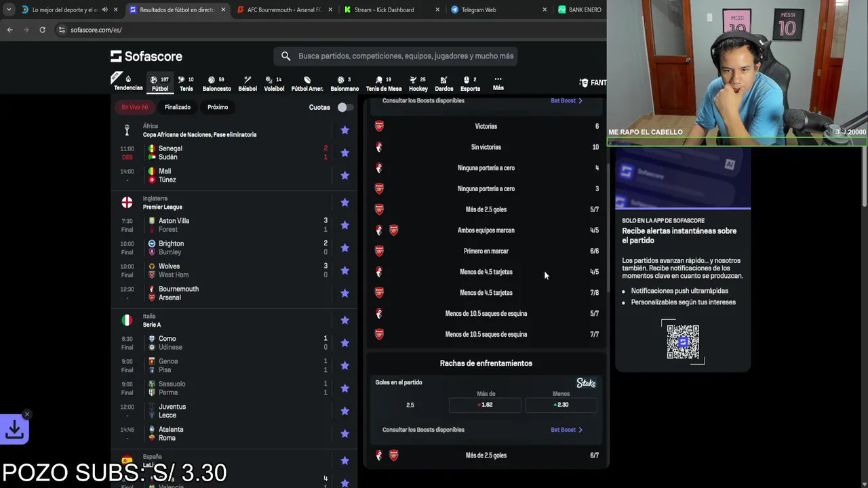The width and height of the screenshot is (868, 488).
Task: Reload the Sofascore page
Action: (42, 30)
